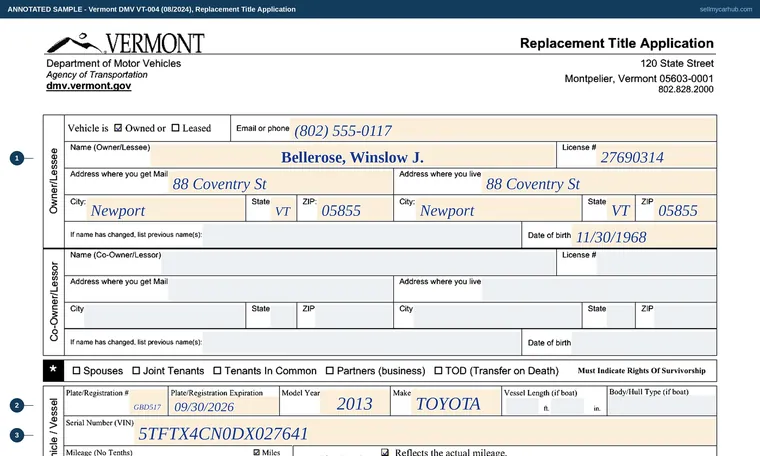
Task: Click the Body/Hull Type field
Action: coord(662,405)
